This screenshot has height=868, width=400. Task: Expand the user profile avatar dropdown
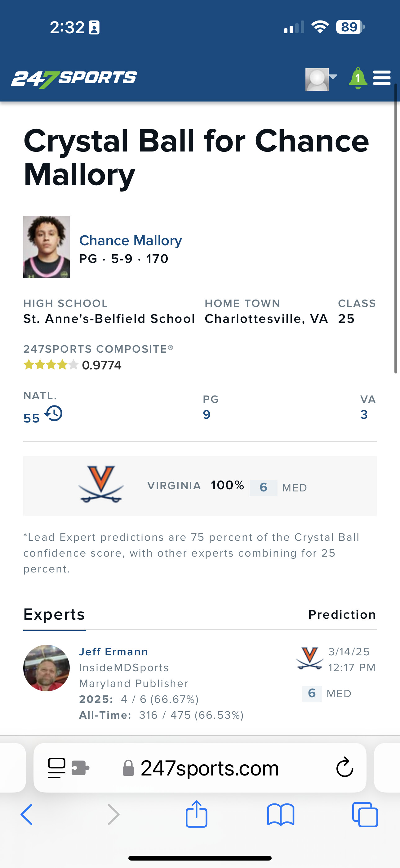[321, 79]
